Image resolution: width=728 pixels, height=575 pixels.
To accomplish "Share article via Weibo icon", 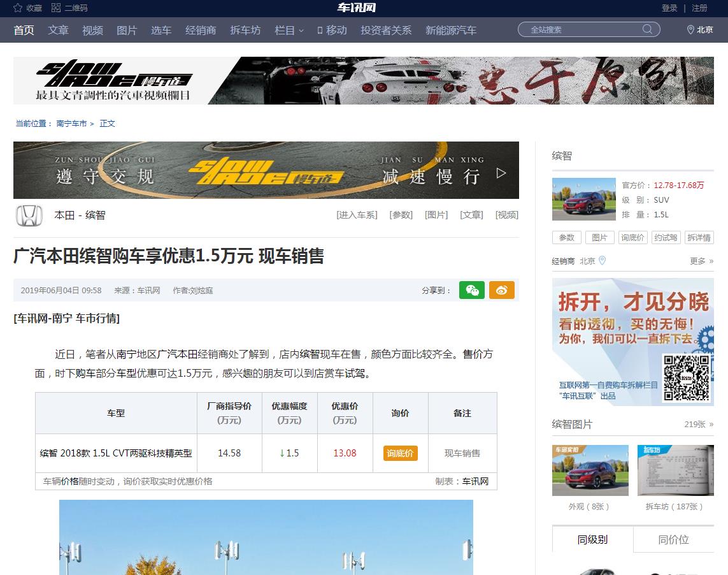I will point(501,290).
